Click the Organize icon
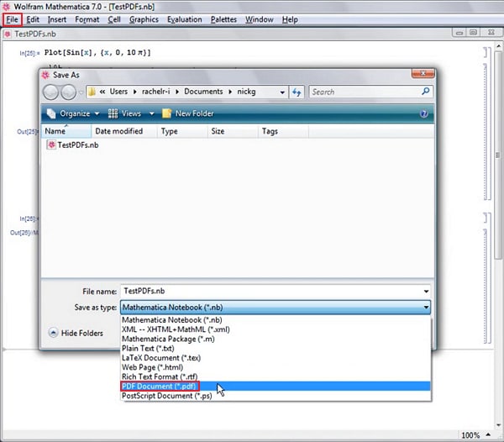 point(51,113)
